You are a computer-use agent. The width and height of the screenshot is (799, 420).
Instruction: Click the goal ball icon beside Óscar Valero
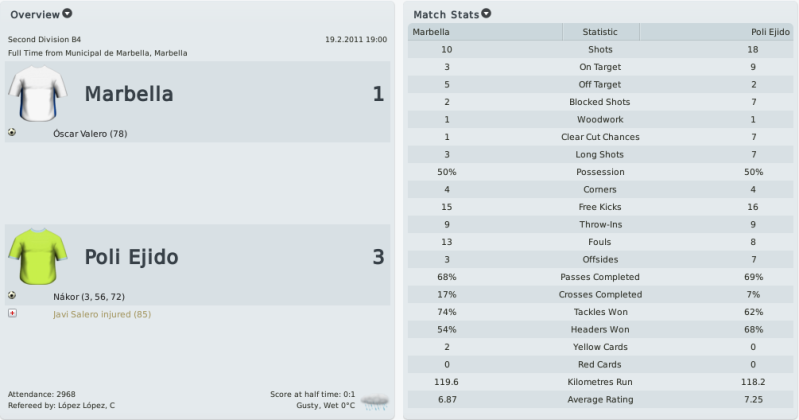click(12, 133)
